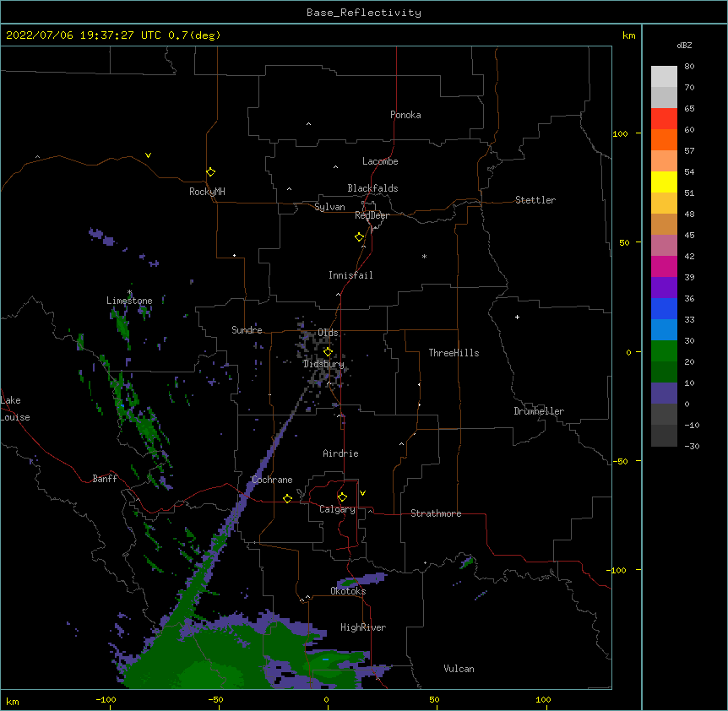This screenshot has width=728, height=711.
Task: Click the Olds city label
Action: (328, 333)
